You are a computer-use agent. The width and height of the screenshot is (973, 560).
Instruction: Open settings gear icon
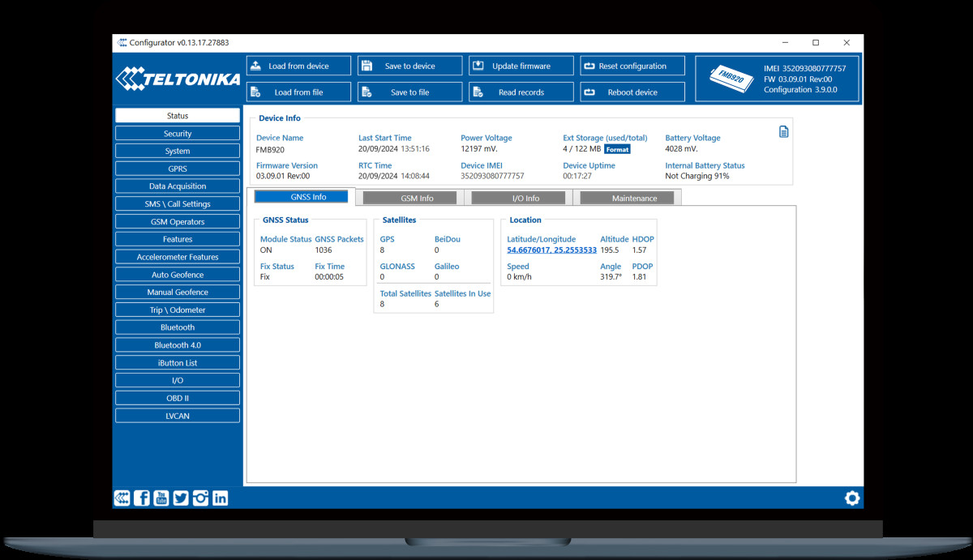point(852,498)
